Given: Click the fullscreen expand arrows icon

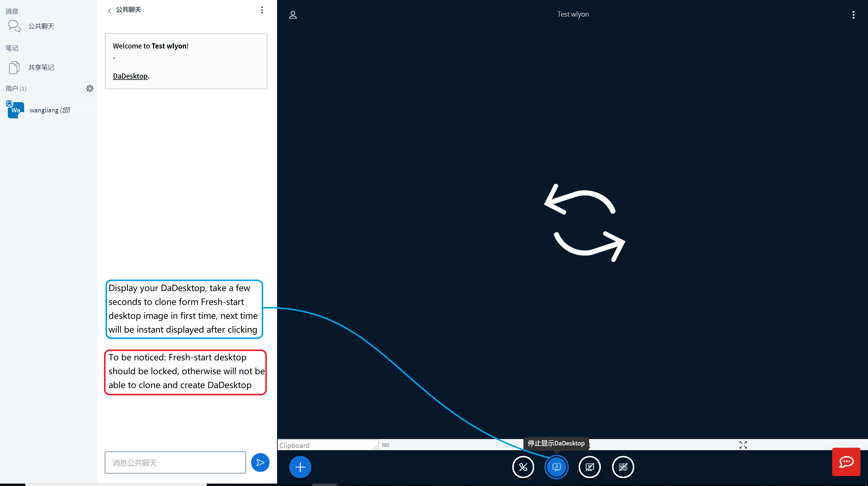Looking at the screenshot, I should point(743,445).
